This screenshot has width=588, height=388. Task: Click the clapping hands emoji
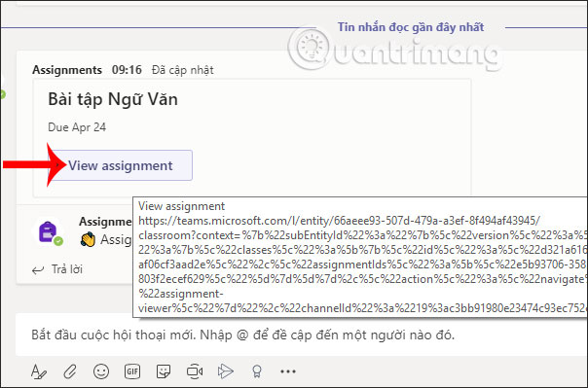(89, 239)
